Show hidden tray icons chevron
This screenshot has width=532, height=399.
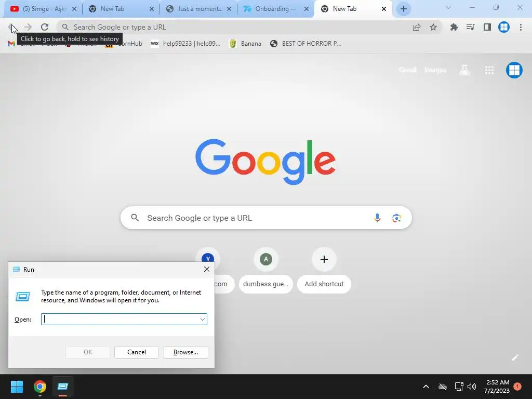[426, 387]
